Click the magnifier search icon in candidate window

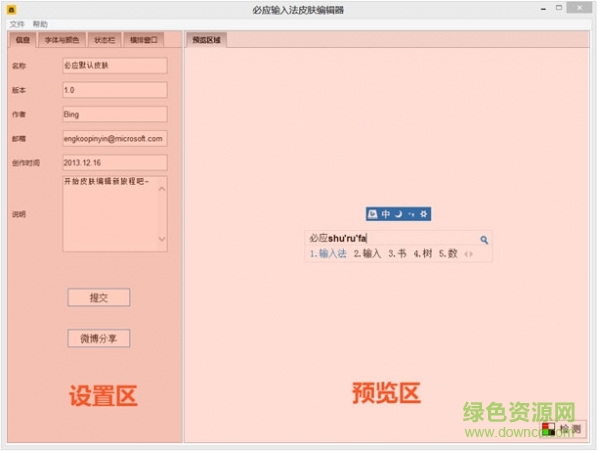(484, 240)
